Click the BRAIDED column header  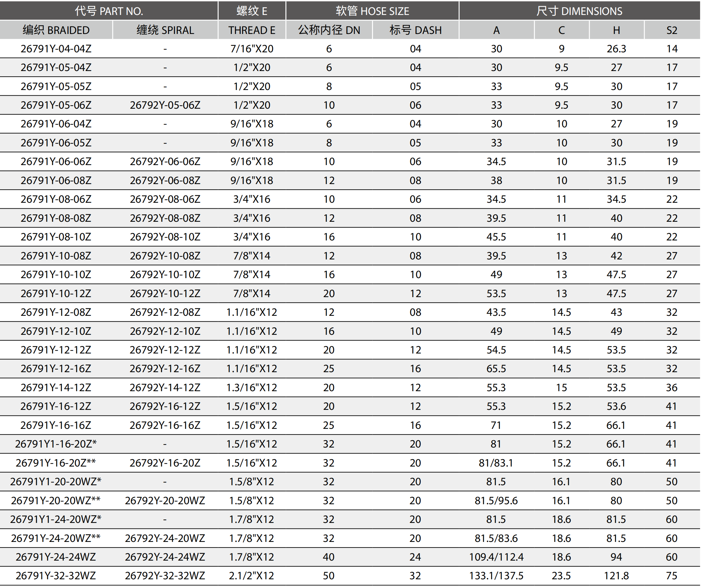[56, 30]
